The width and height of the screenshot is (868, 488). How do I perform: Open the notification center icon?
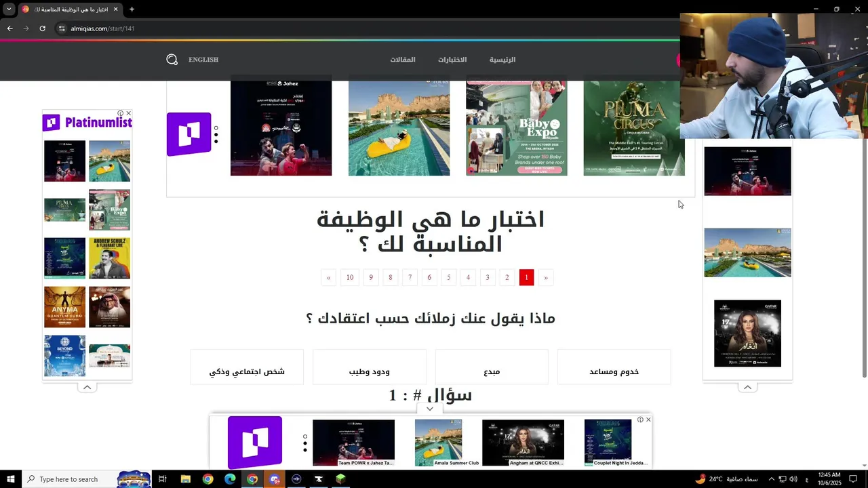pyautogui.click(x=853, y=479)
